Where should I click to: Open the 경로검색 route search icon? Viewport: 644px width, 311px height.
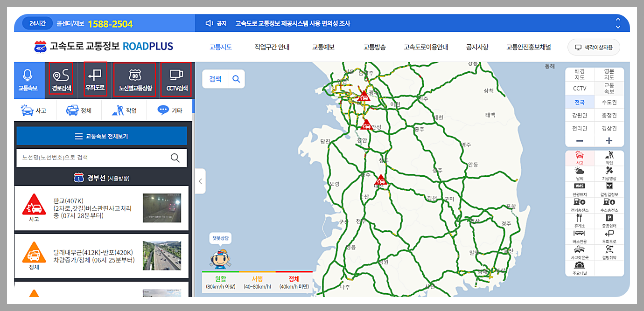click(61, 80)
